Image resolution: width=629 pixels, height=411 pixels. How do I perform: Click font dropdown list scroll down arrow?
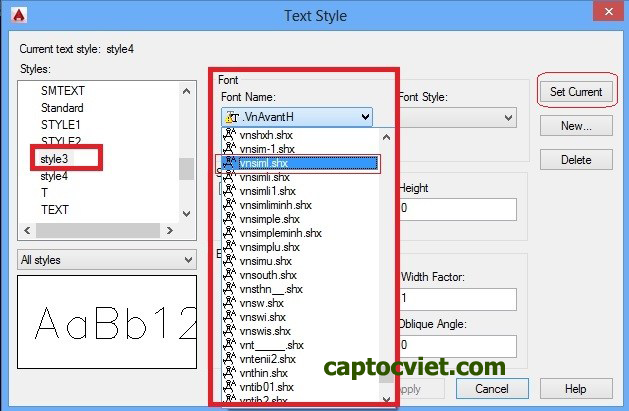(386, 399)
